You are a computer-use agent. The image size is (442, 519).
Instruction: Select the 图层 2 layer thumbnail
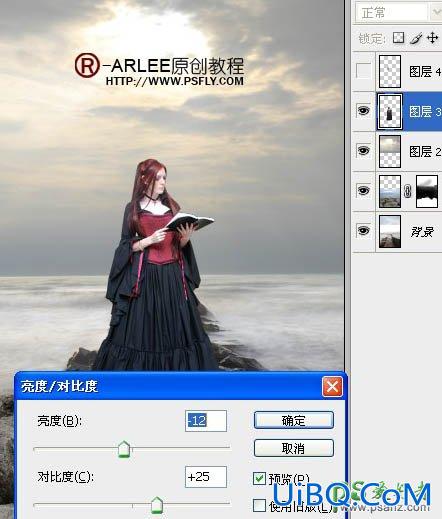(390, 151)
